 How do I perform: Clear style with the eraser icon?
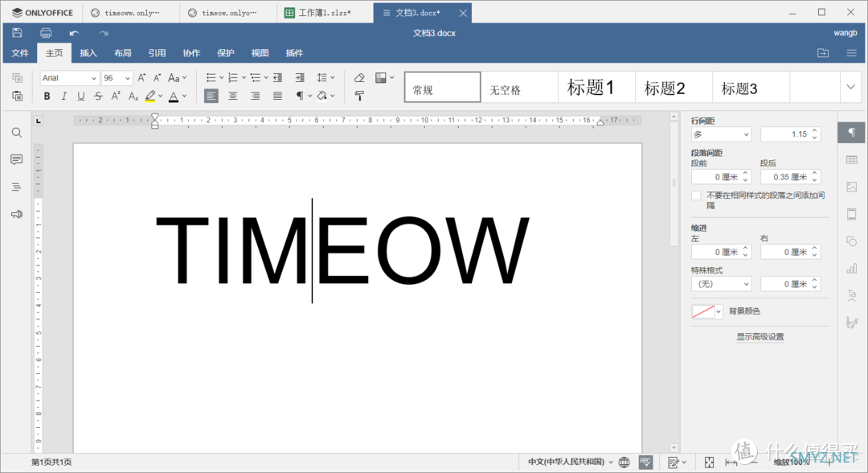pyautogui.click(x=359, y=77)
